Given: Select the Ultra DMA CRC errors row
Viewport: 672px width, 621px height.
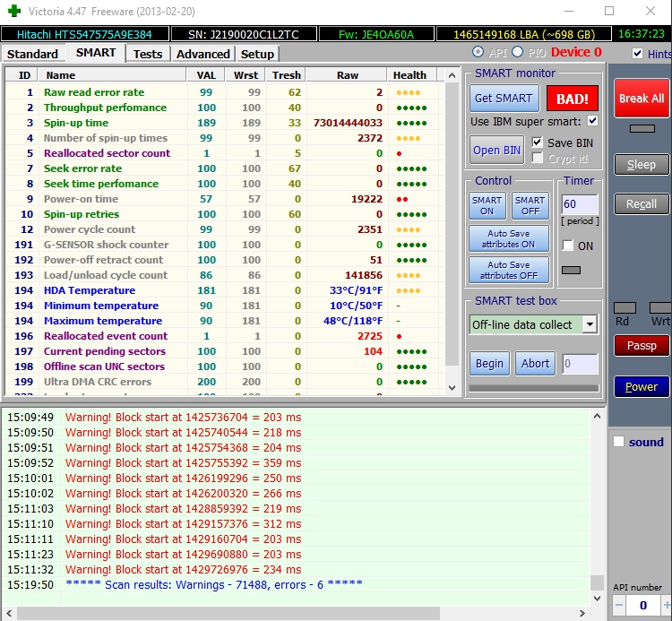Looking at the screenshot, I should click(x=223, y=382).
